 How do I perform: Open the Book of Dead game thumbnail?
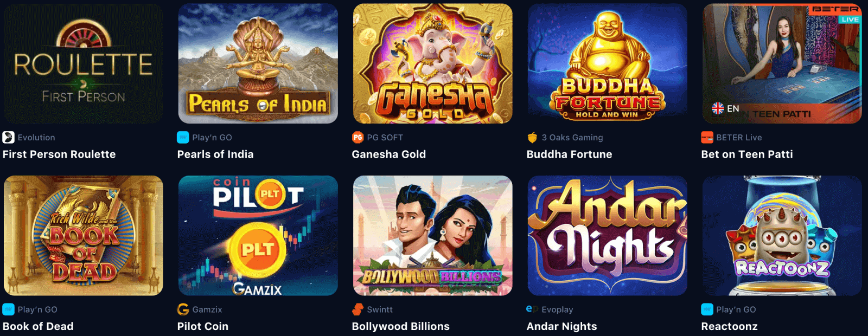click(x=84, y=235)
